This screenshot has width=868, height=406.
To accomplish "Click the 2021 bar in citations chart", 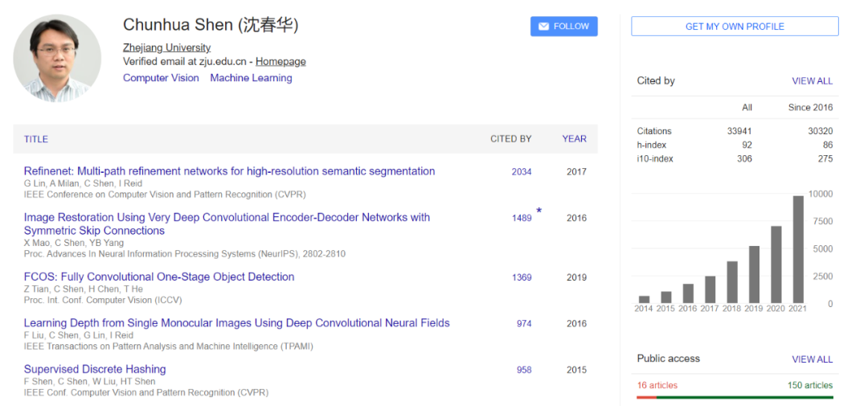I will pos(798,249).
